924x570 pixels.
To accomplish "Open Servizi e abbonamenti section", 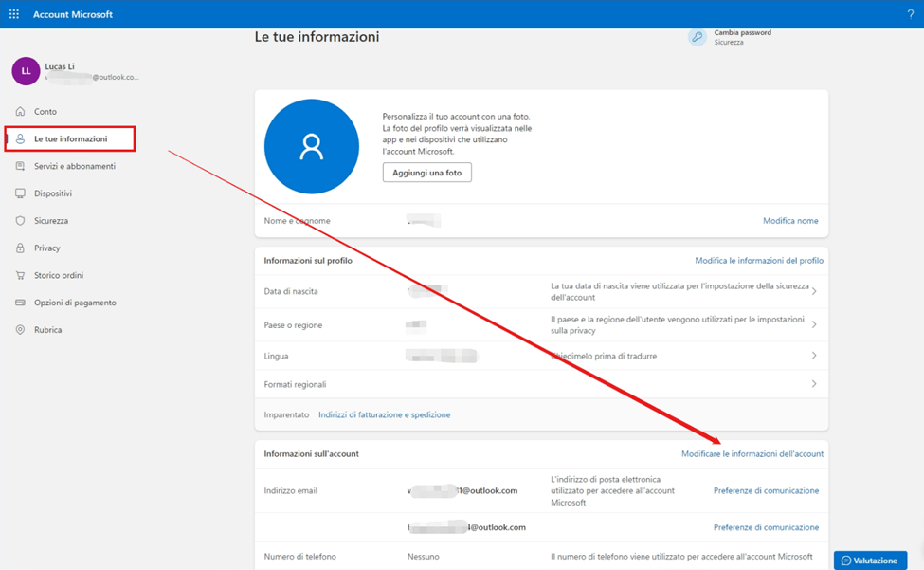I will (75, 166).
